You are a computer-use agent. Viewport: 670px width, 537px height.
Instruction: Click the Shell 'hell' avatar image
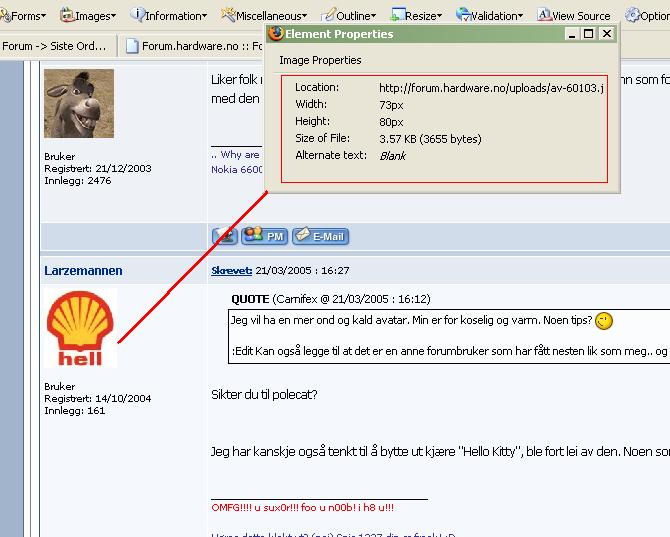click(x=80, y=328)
